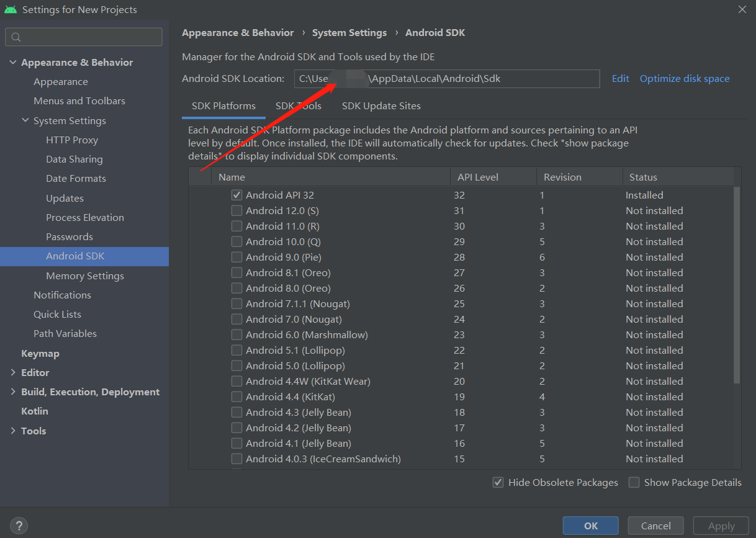Click the Edit SDK location link
The height and width of the screenshot is (538, 756).
coord(620,79)
